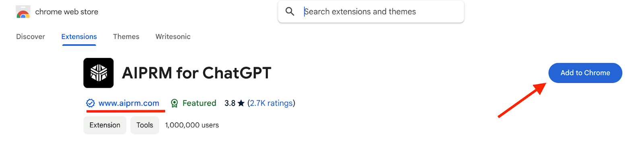The height and width of the screenshot is (151, 644).
Task: Open the www.aiprm.com publisher link
Action: tap(129, 103)
